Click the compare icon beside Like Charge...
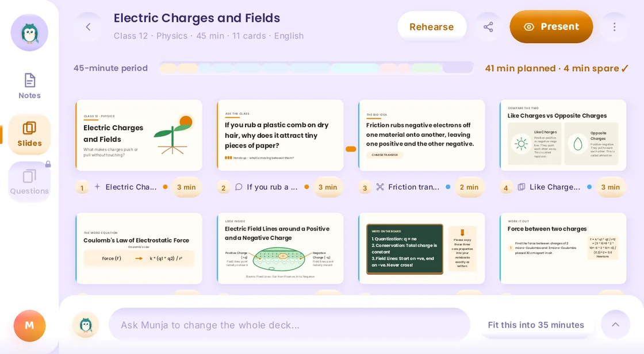 [x=521, y=187]
